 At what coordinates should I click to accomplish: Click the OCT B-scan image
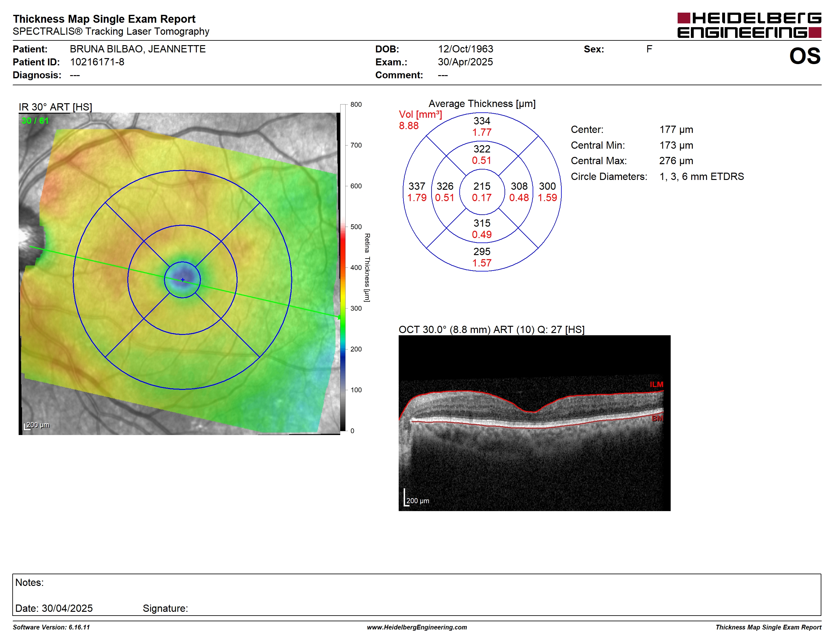(534, 423)
